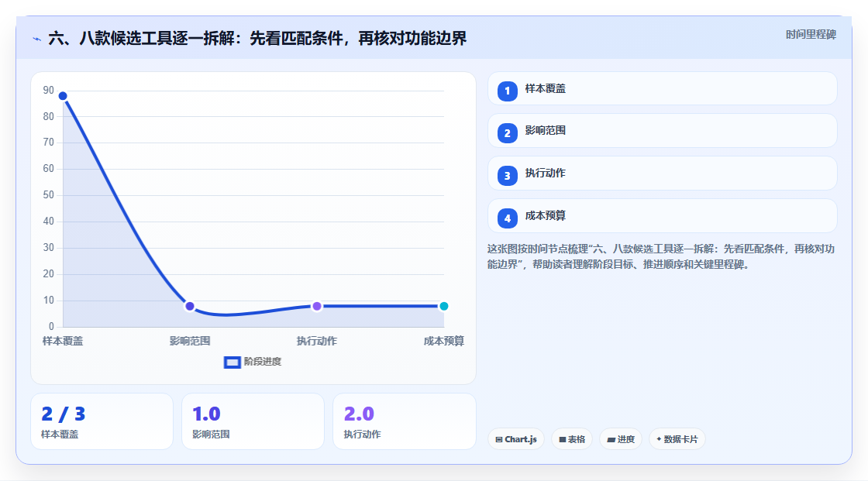868x481 pixels.
Task: Click the 阶段进度 legend label
Action: [263, 362]
